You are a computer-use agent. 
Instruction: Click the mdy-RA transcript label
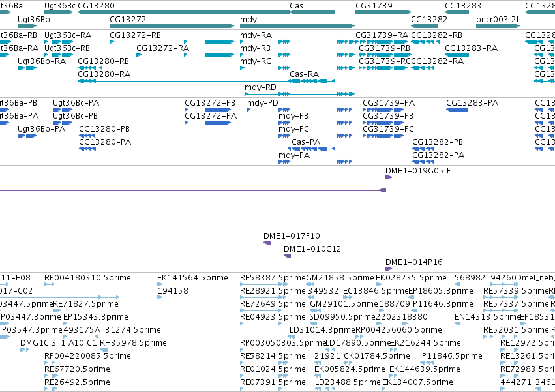point(256,35)
